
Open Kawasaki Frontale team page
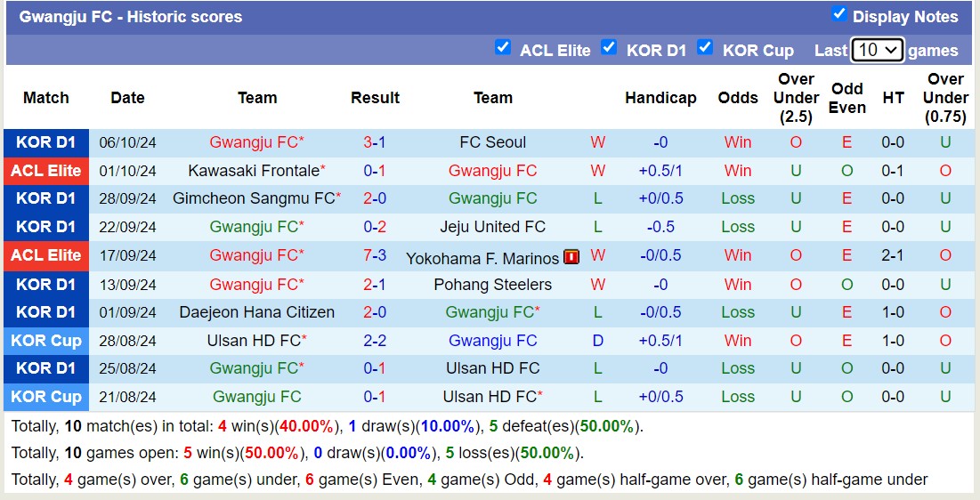coord(254,171)
